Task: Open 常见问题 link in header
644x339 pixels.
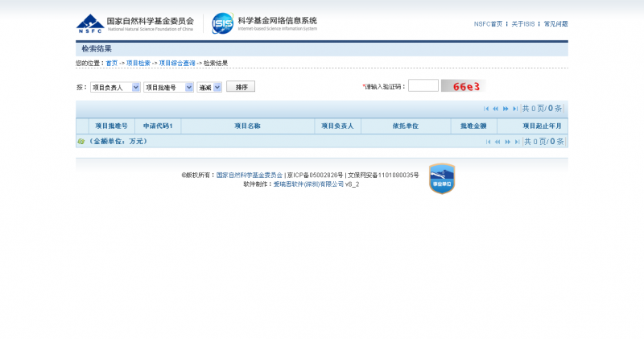Action: [x=555, y=24]
